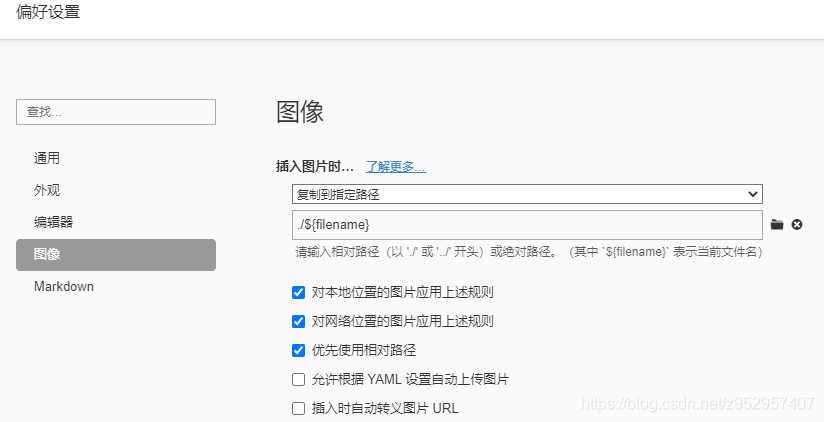Uncheck 对本地位置的图片应用上述规则 checkbox
The width and height of the screenshot is (824, 422).
point(298,292)
